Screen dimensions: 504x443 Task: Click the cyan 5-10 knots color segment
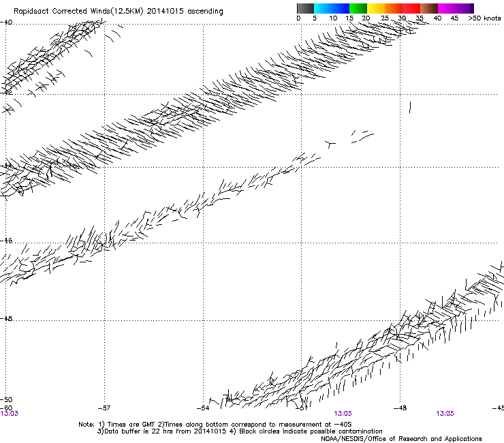tap(323, 8)
